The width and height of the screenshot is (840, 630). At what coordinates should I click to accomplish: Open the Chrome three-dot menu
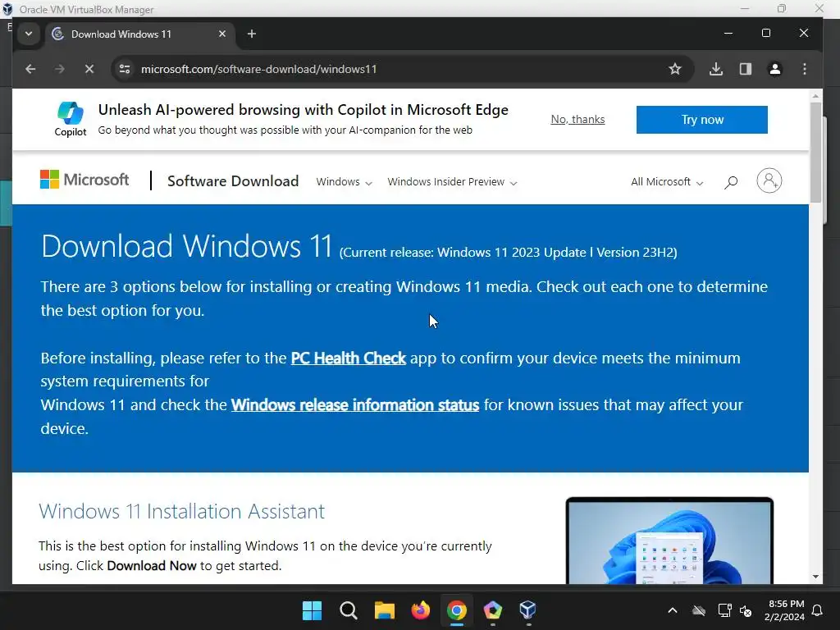tap(805, 69)
